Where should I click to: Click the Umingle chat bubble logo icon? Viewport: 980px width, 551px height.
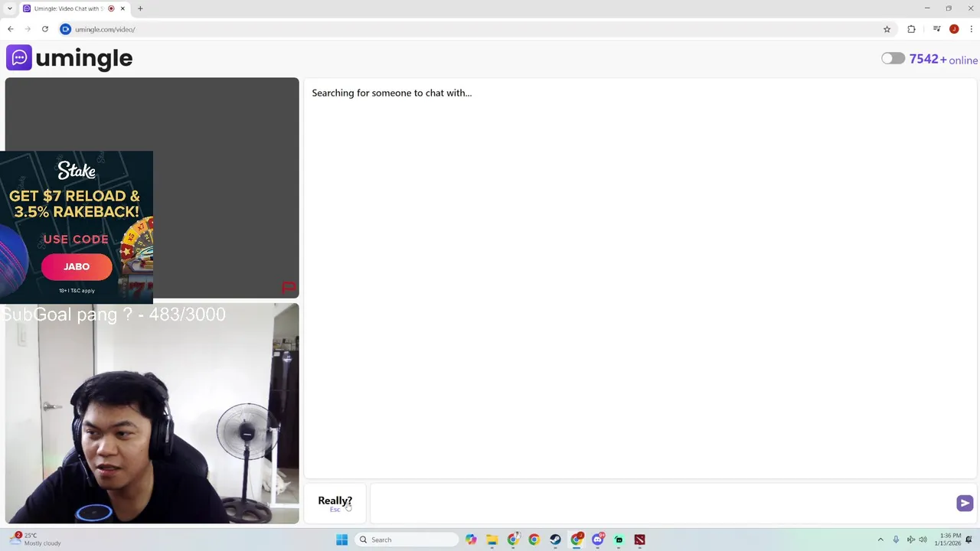(x=19, y=57)
